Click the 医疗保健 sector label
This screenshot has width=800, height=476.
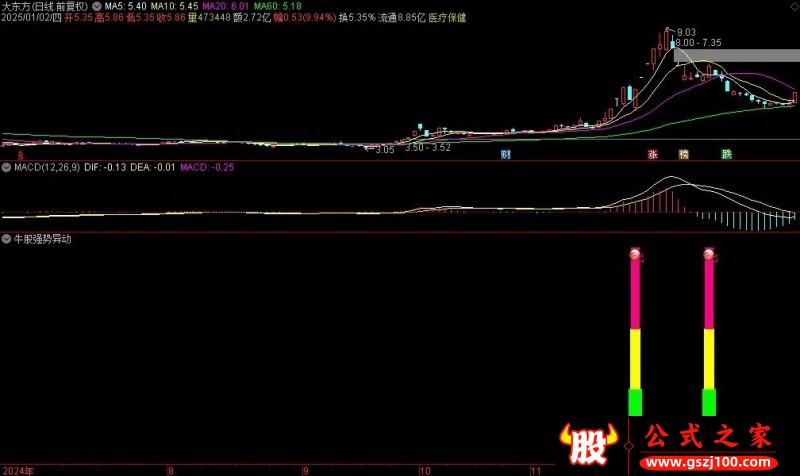point(447,18)
